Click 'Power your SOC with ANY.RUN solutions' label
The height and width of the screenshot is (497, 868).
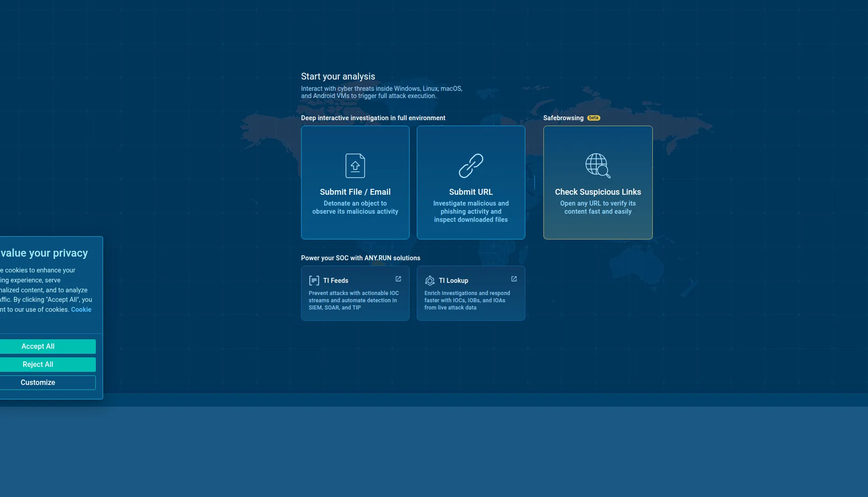pyautogui.click(x=361, y=258)
